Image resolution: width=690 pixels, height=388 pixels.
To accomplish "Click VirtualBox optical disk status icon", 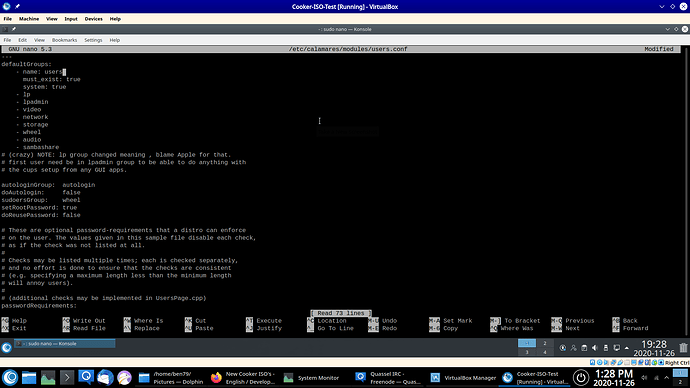I will coord(599,362).
